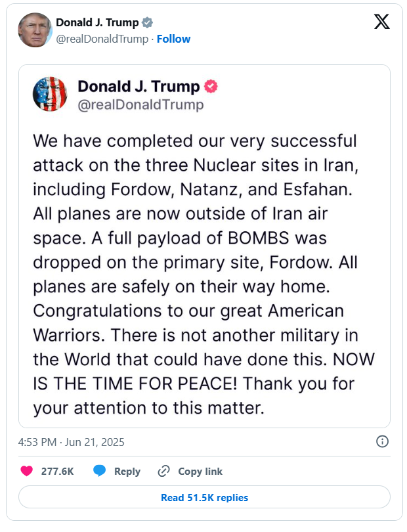Click the quoted post's display name
The width and height of the screenshot is (407, 532).
click(139, 87)
